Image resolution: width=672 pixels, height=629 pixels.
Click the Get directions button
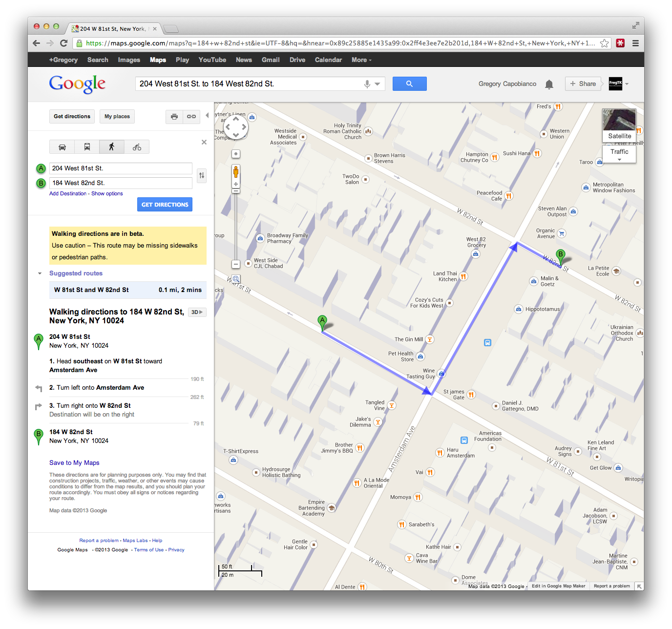(x=72, y=117)
